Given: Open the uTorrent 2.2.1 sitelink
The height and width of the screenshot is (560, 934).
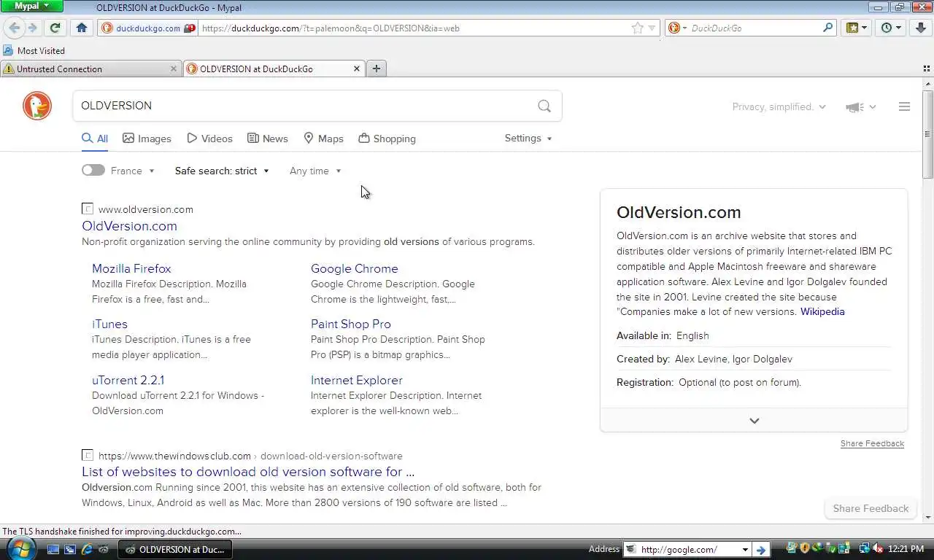Looking at the screenshot, I should point(128,380).
